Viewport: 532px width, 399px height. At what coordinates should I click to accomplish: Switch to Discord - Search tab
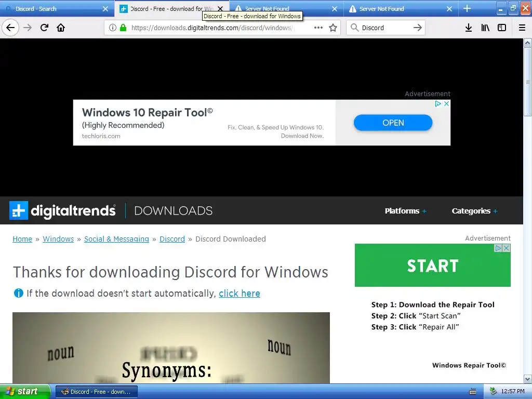coord(57,9)
